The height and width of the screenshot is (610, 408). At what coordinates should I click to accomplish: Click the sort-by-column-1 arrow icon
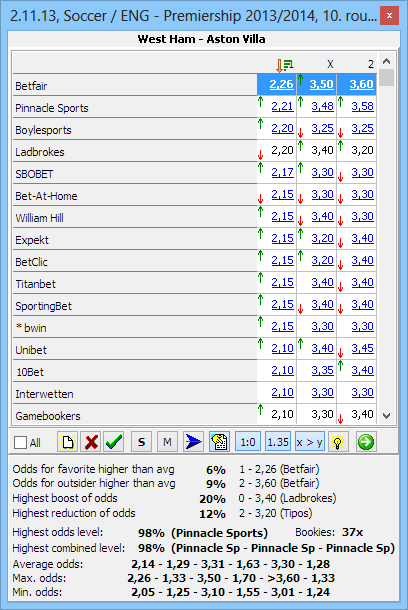click(284, 65)
